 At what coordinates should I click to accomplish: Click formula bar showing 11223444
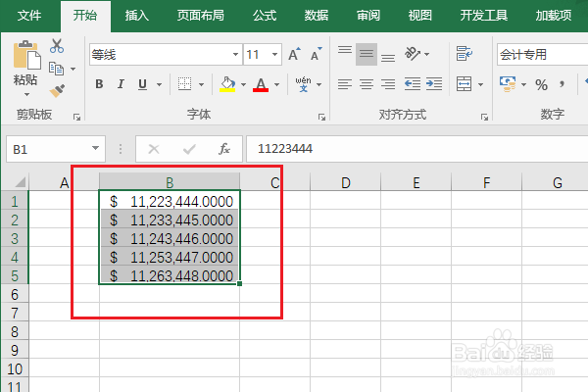point(417,149)
